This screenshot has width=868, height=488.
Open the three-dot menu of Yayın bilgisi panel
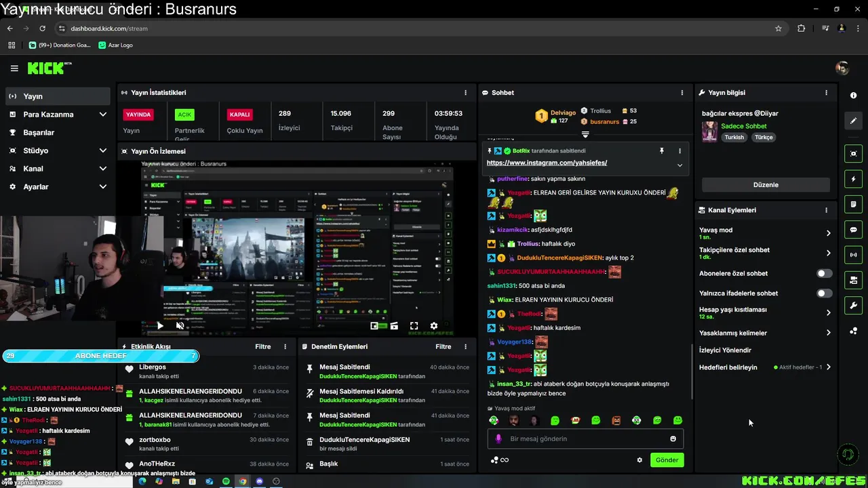(x=826, y=93)
